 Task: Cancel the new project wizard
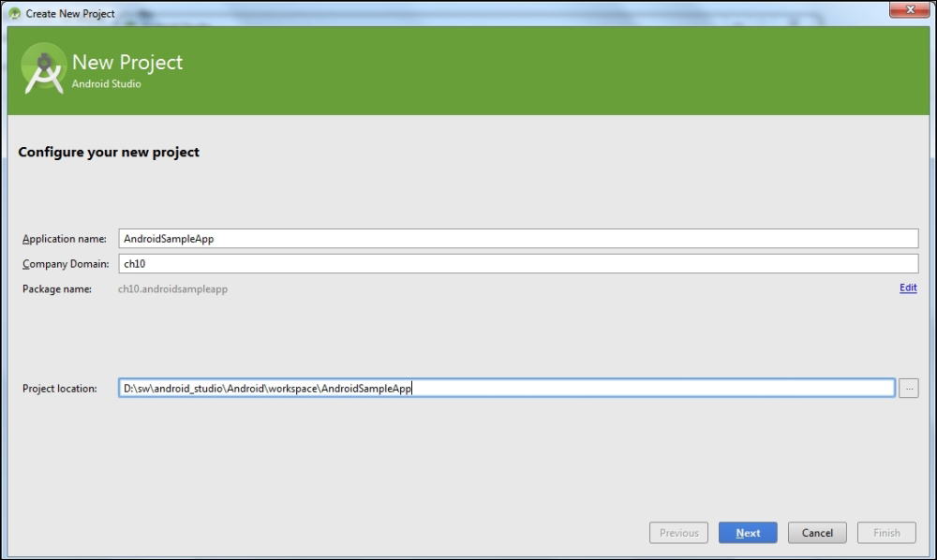pyautogui.click(x=817, y=533)
